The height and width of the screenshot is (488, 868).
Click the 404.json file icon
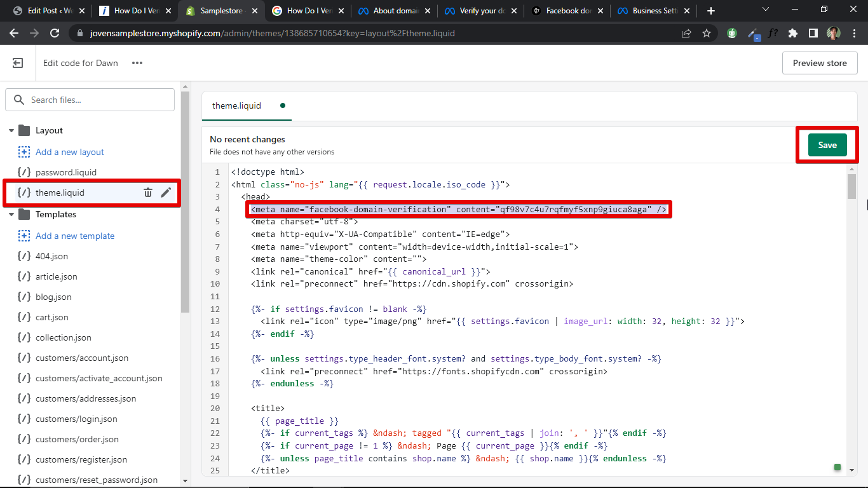tap(24, 256)
